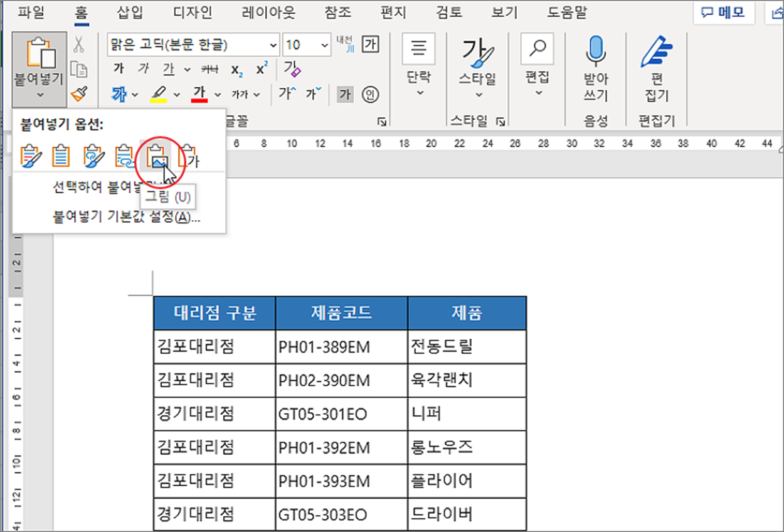Toggle bold 가 formatting
The height and width of the screenshot is (532, 784).
pyautogui.click(x=119, y=69)
